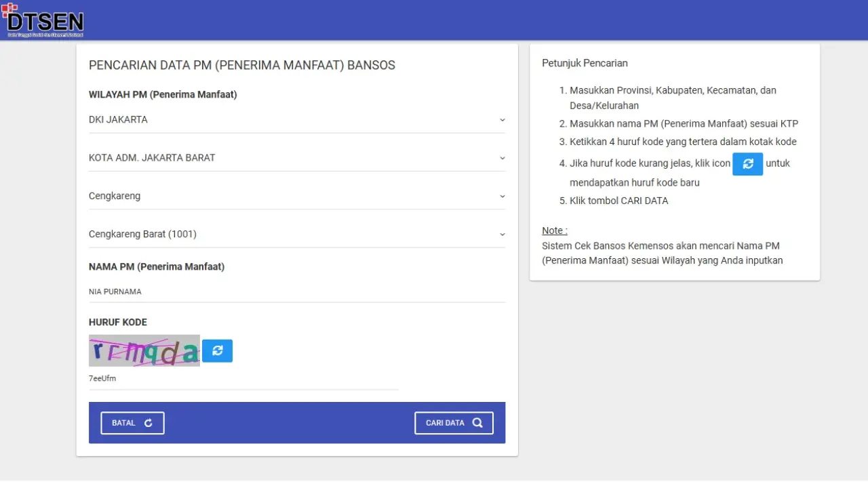
Task: Open the KOTA ADM. JAKARTA BARAT dropdown
Action: tap(297, 158)
